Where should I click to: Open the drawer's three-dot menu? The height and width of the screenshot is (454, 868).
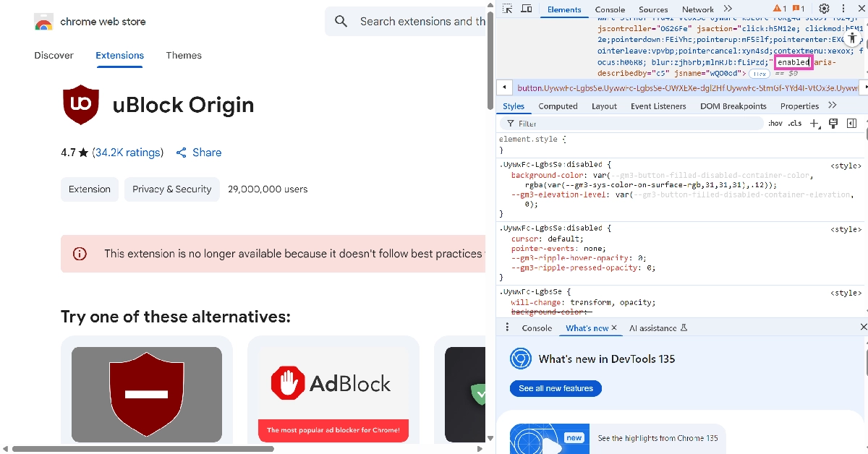[506, 327]
